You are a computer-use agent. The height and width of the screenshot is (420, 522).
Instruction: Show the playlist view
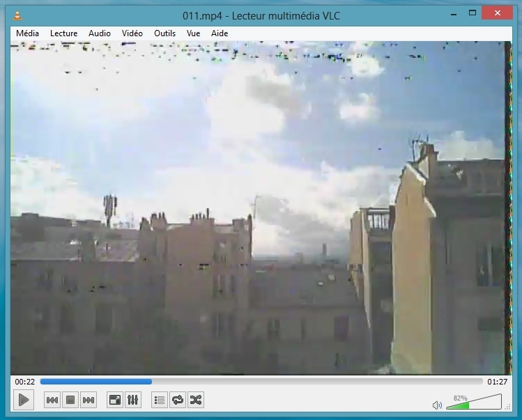tap(160, 400)
